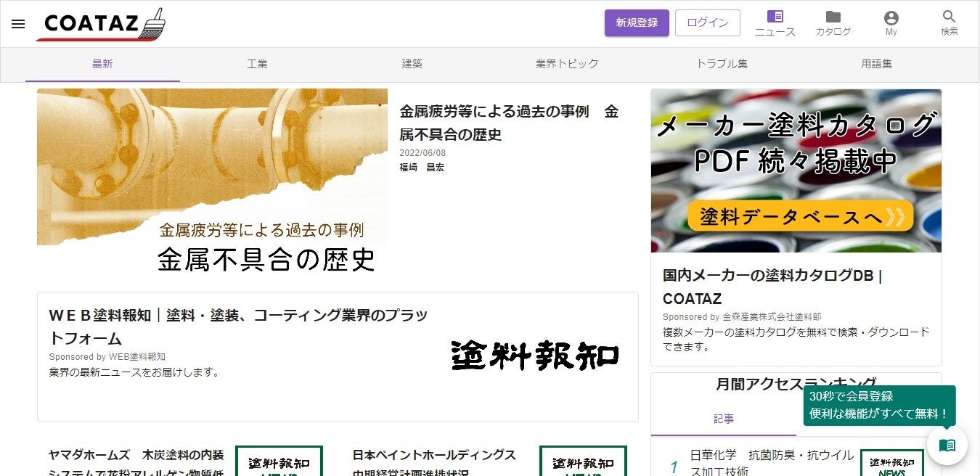Open the My account icon
980x476 pixels.
tap(891, 23)
